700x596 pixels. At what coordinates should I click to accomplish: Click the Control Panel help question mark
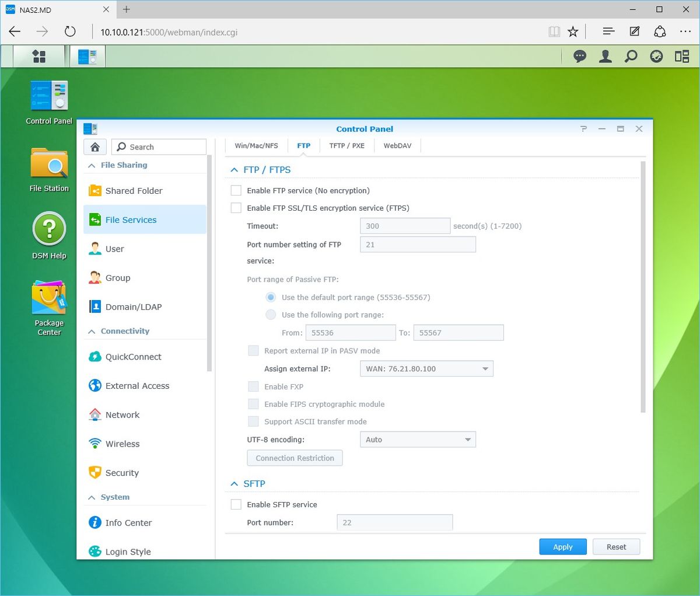(583, 129)
